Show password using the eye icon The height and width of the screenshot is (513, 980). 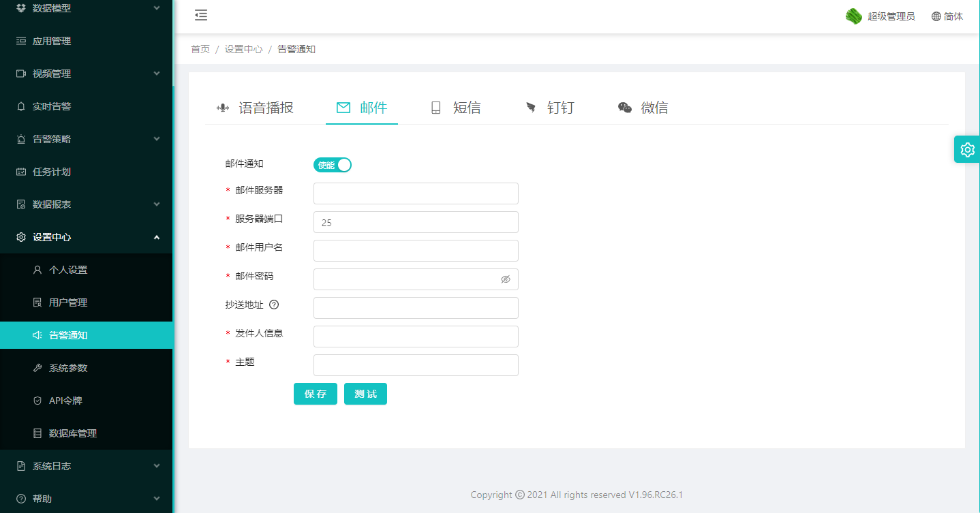(505, 279)
